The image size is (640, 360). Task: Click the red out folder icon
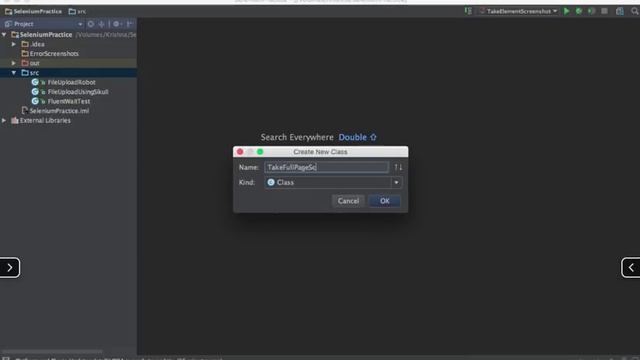(x=25, y=63)
